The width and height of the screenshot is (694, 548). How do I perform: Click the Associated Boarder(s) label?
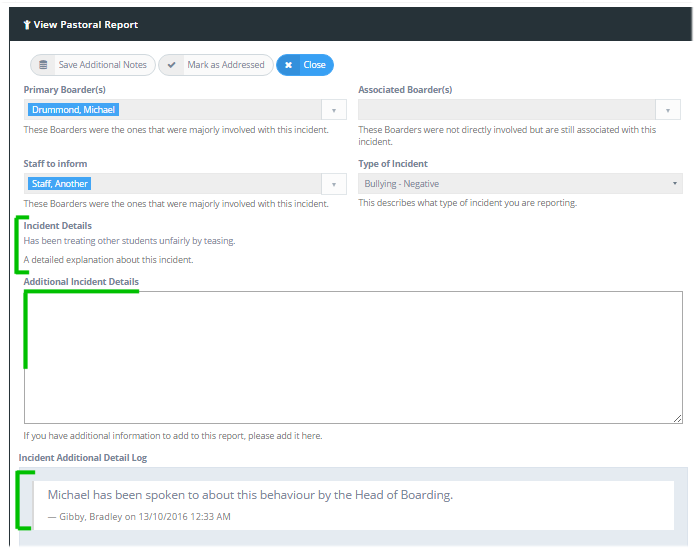click(x=405, y=90)
